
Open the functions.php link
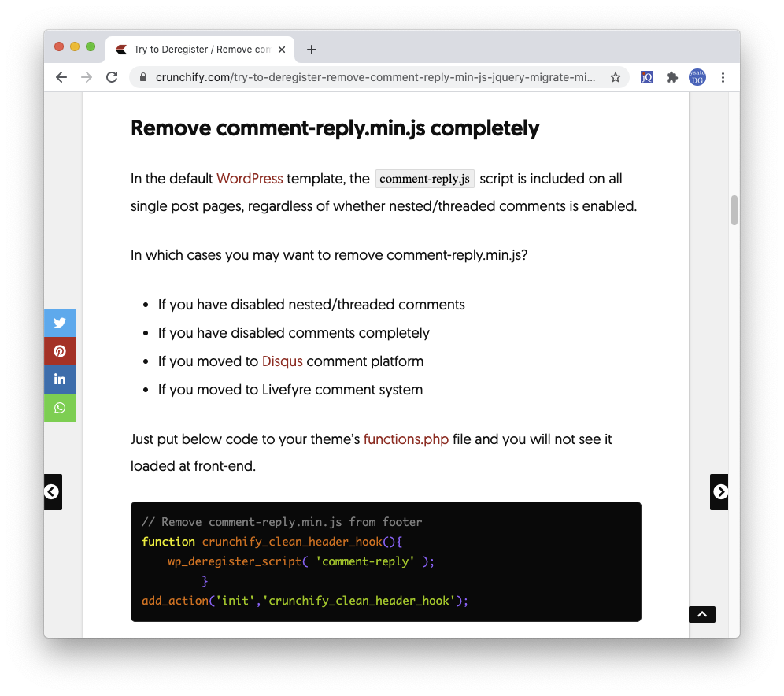405,439
